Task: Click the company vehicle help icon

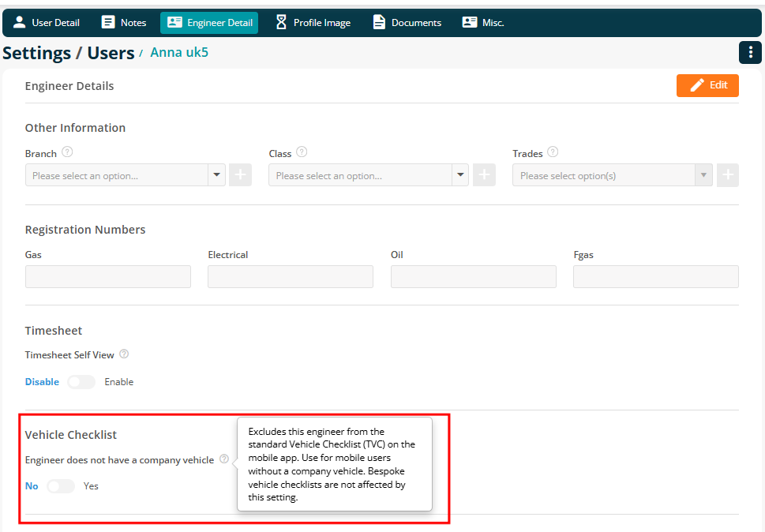Action: (224, 459)
